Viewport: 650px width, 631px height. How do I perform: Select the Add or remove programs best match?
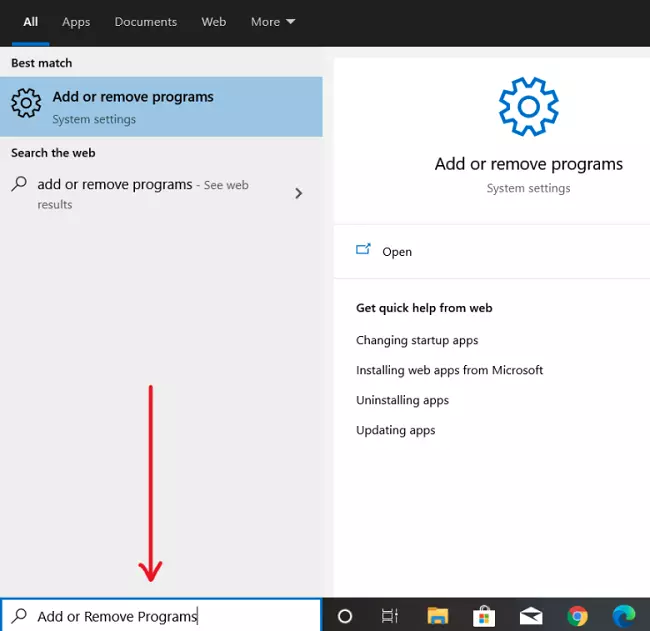pos(161,107)
